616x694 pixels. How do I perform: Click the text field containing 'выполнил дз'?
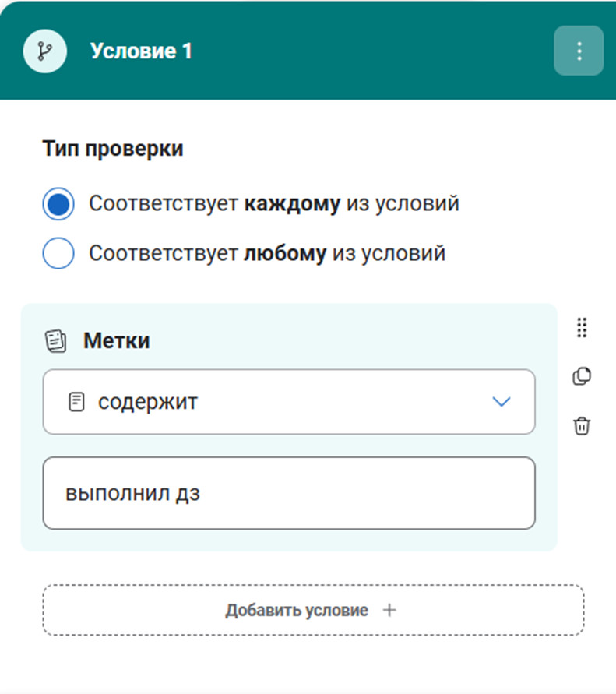pyautogui.click(x=288, y=493)
